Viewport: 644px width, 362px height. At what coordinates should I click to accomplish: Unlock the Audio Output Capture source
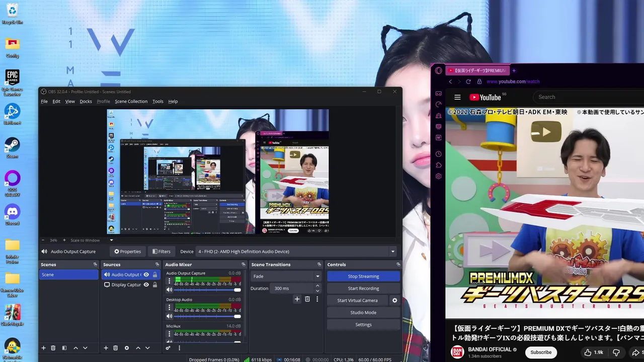tap(155, 275)
